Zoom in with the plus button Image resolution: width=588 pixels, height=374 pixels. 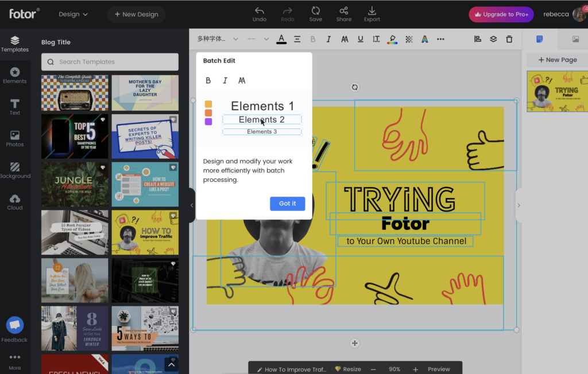[416, 369]
